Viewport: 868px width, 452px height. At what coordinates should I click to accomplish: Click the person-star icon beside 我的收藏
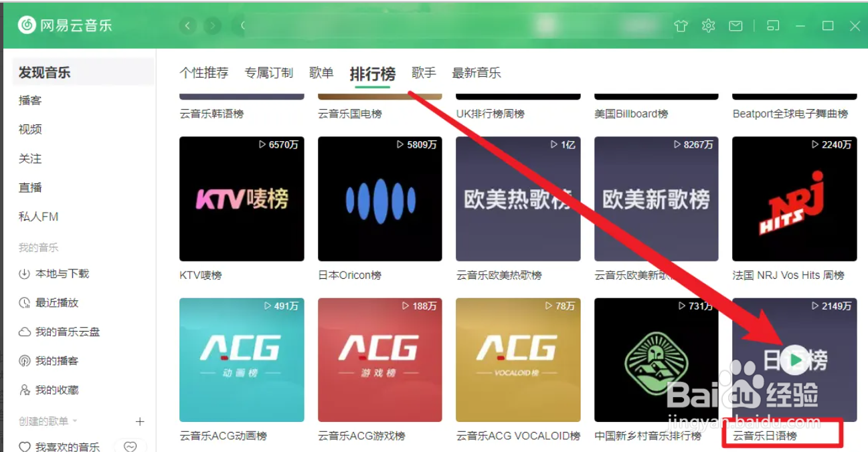(25, 390)
